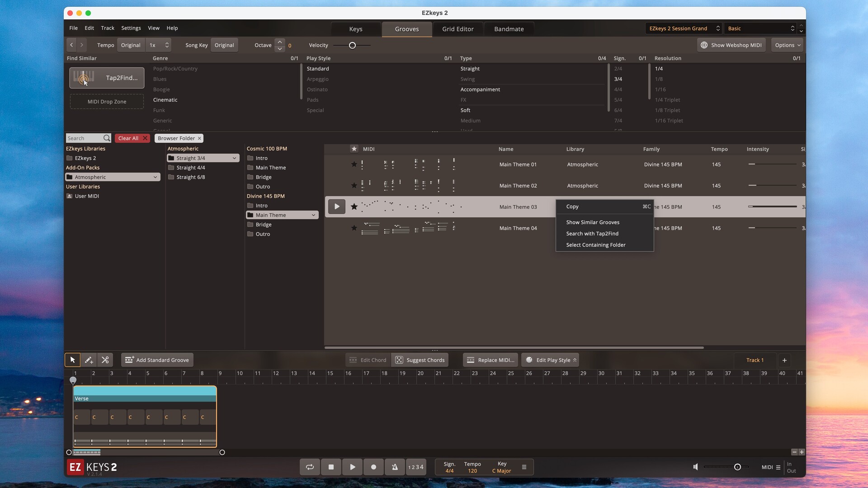The width and height of the screenshot is (868, 488).
Task: Switch to the Grid Editor tab
Action: click(458, 29)
